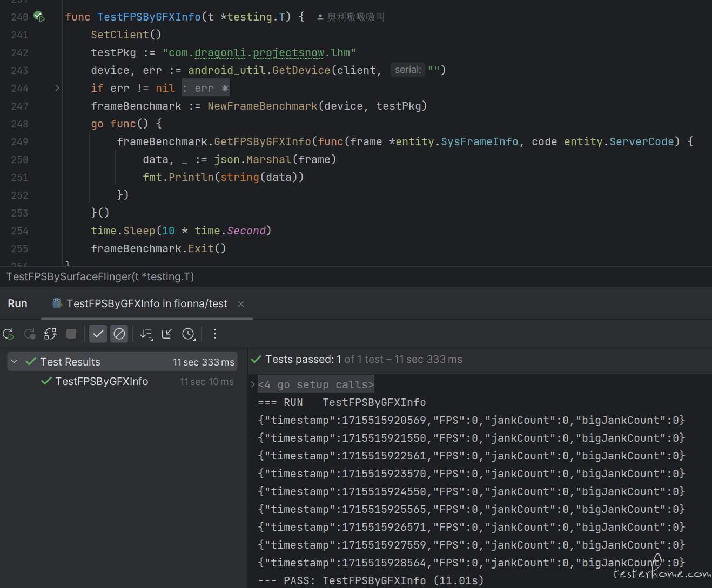Click output line with timestamp 1715515921550
Viewport: 712px width, 588px height.
click(472, 438)
